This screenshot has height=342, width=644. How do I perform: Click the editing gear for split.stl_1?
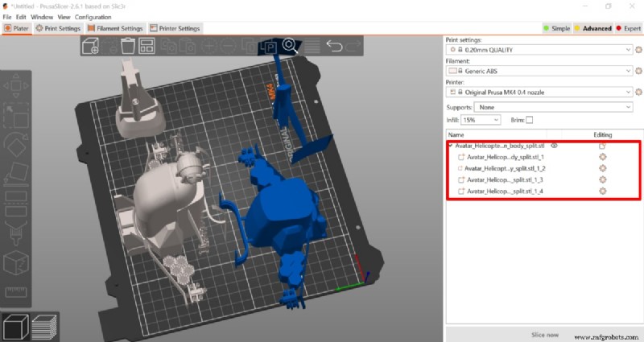tap(602, 157)
